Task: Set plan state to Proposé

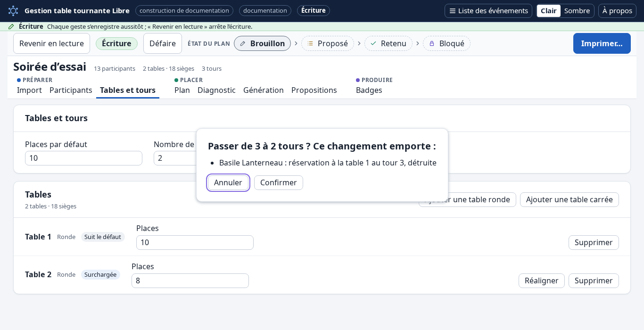Action: (x=328, y=43)
